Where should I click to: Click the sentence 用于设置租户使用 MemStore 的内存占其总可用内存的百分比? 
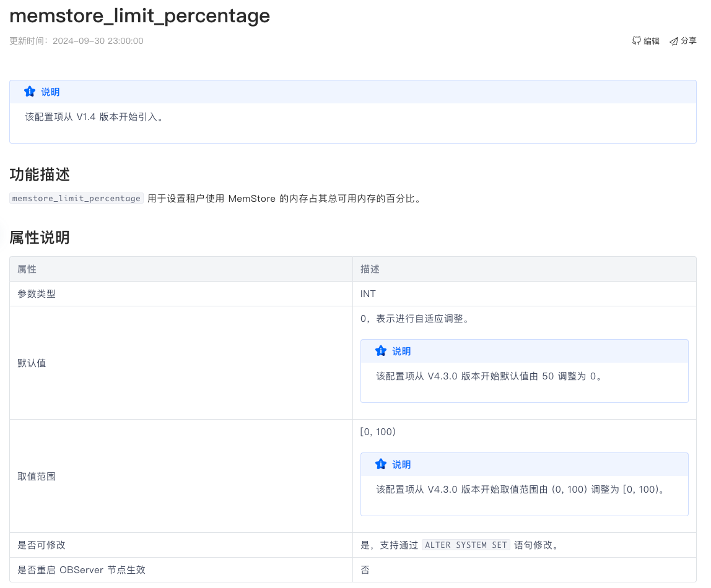click(x=286, y=199)
